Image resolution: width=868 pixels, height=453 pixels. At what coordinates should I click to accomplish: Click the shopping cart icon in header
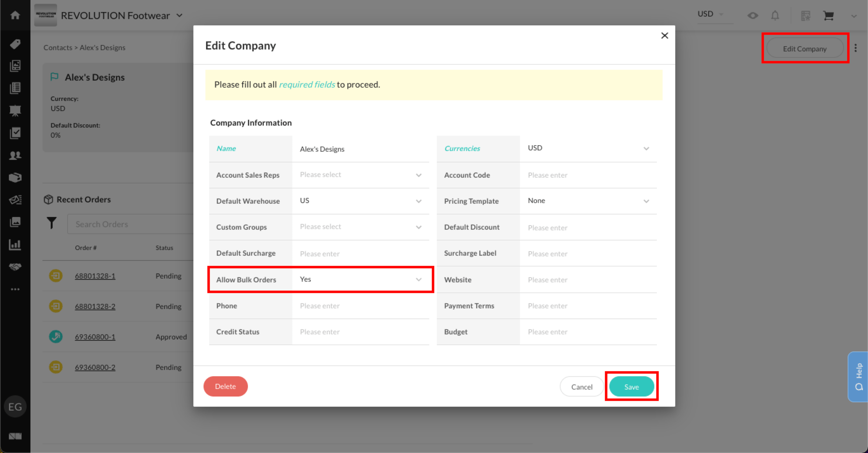[x=829, y=16]
